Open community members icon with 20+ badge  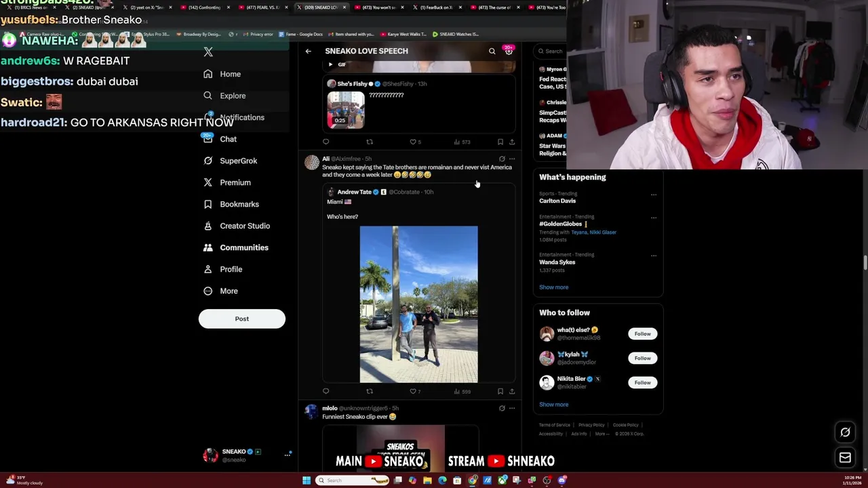509,51
